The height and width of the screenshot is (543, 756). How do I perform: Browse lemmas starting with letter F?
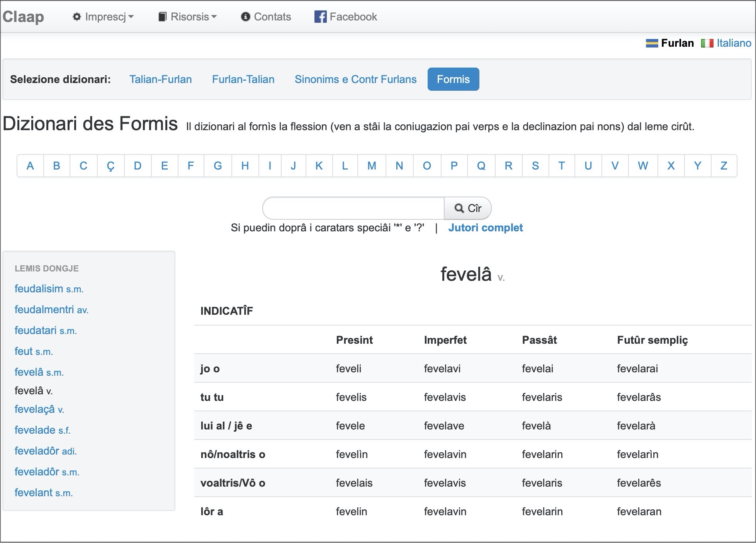191,166
